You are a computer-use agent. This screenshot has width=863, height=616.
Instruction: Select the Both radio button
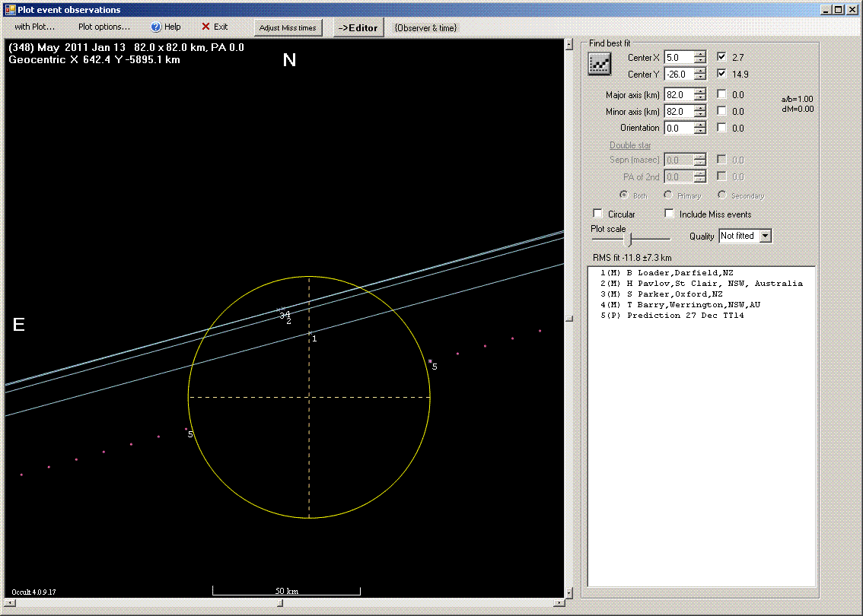click(623, 195)
